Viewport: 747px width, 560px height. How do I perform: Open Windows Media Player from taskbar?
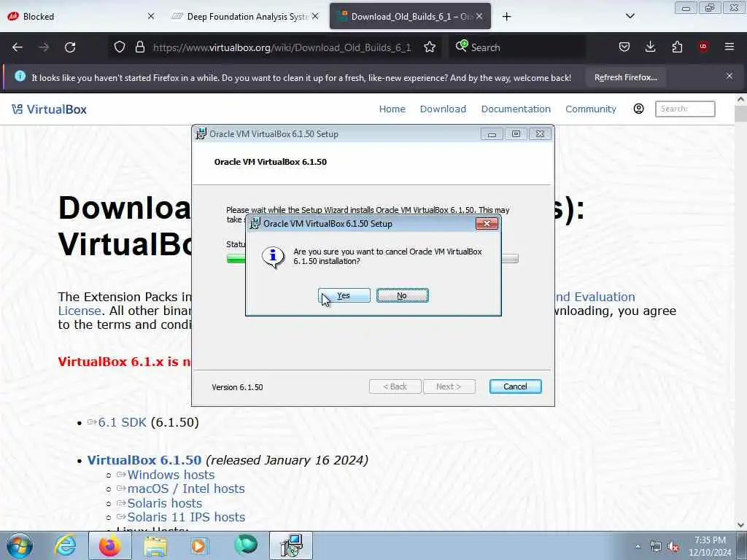pos(199,545)
